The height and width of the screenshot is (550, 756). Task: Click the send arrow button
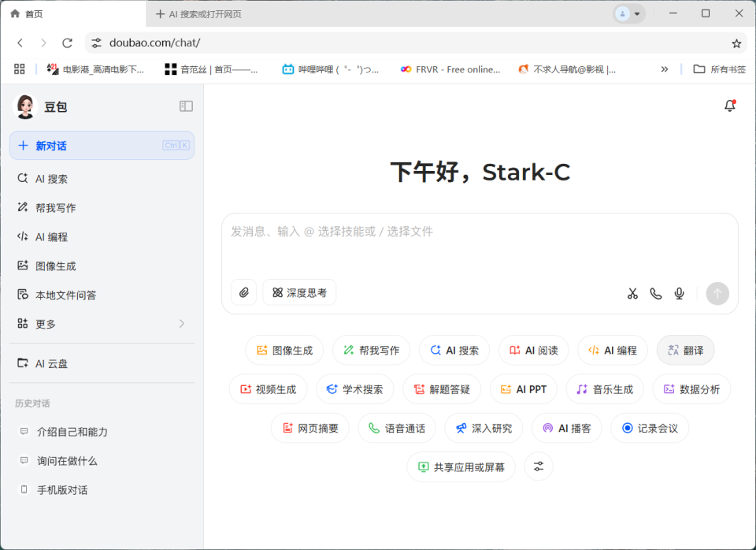717,293
